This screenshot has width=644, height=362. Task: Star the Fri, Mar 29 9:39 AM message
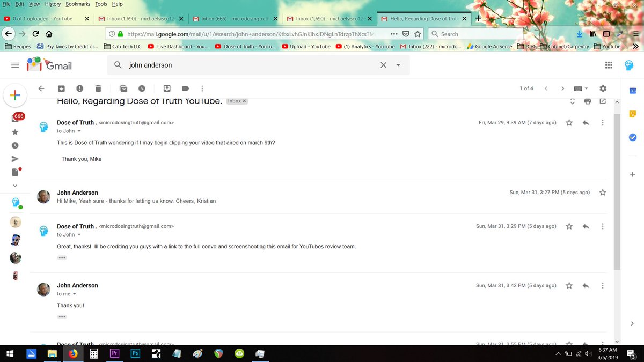tap(569, 123)
